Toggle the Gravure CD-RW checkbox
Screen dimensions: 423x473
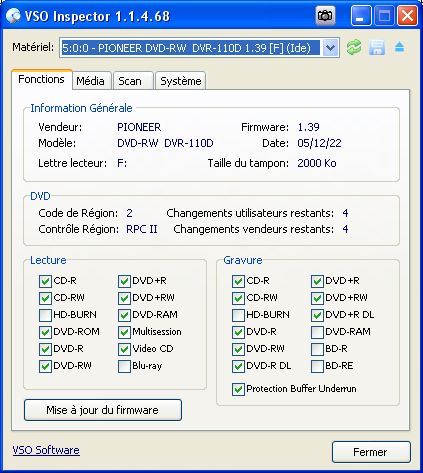(238, 298)
